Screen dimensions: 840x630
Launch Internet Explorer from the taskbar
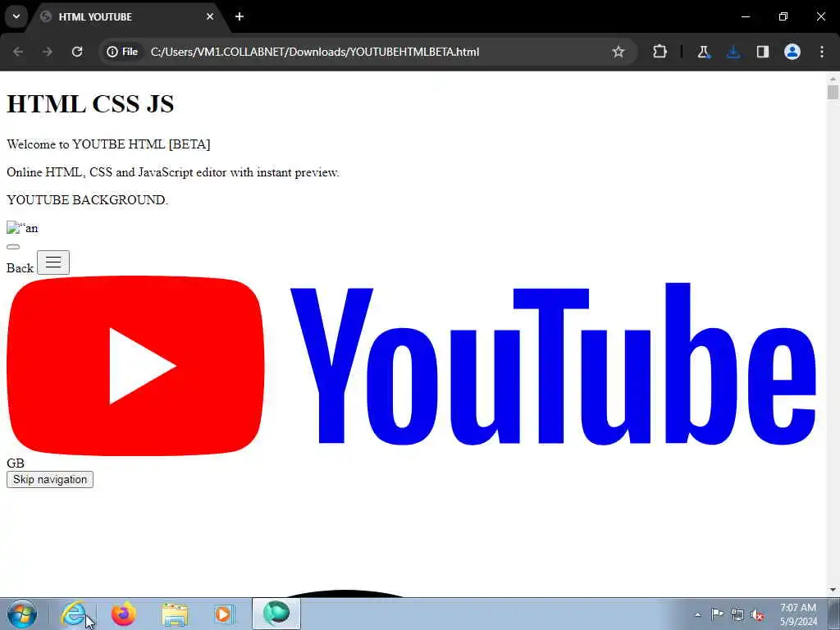pos(74,614)
